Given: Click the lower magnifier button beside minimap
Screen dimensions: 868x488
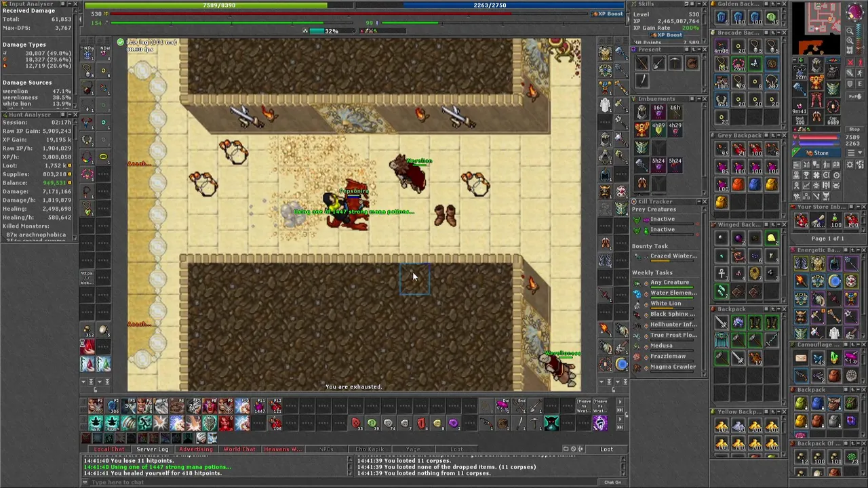Looking at the screenshot, I should (850, 40).
